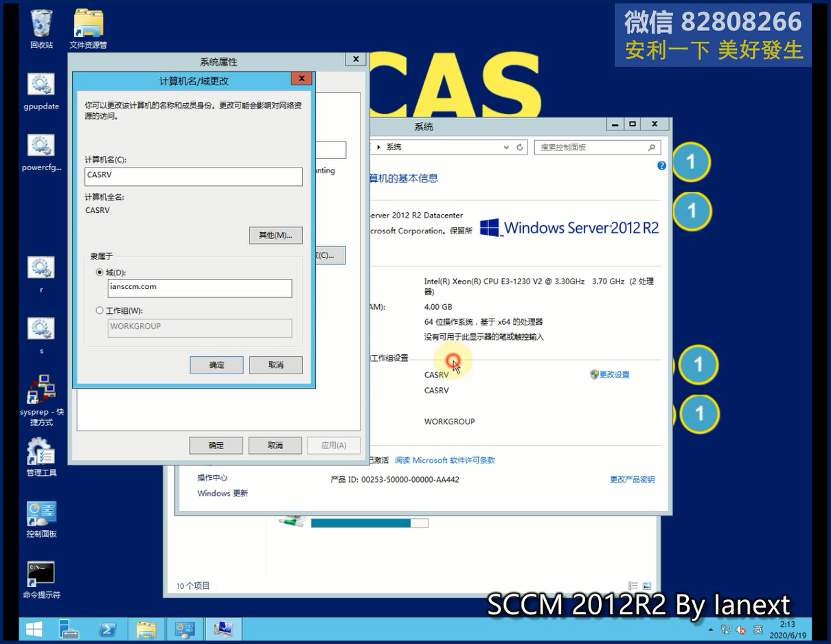Screen dimensions: 831x644
Task: Open the 管理工具 desktop icon
Action: (x=41, y=457)
